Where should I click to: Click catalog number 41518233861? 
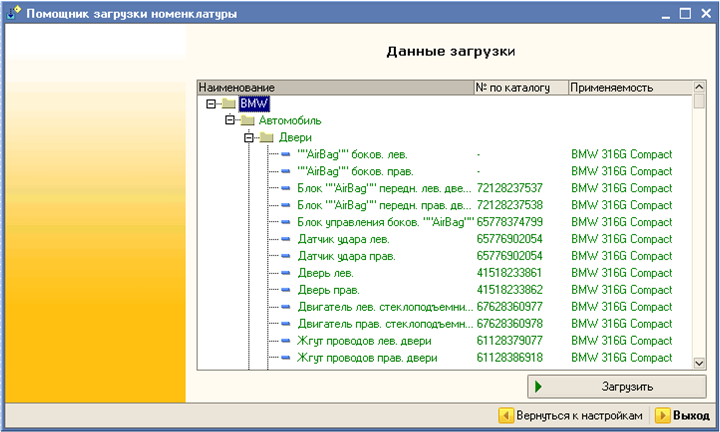[x=510, y=273]
